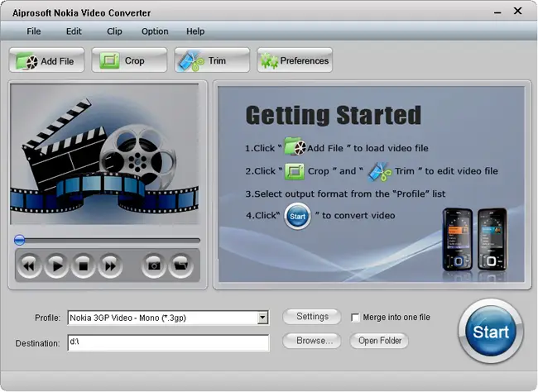Close the Aiprosoft Nokia Video Converter window
538x392 pixels.
(x=518, y=12)
